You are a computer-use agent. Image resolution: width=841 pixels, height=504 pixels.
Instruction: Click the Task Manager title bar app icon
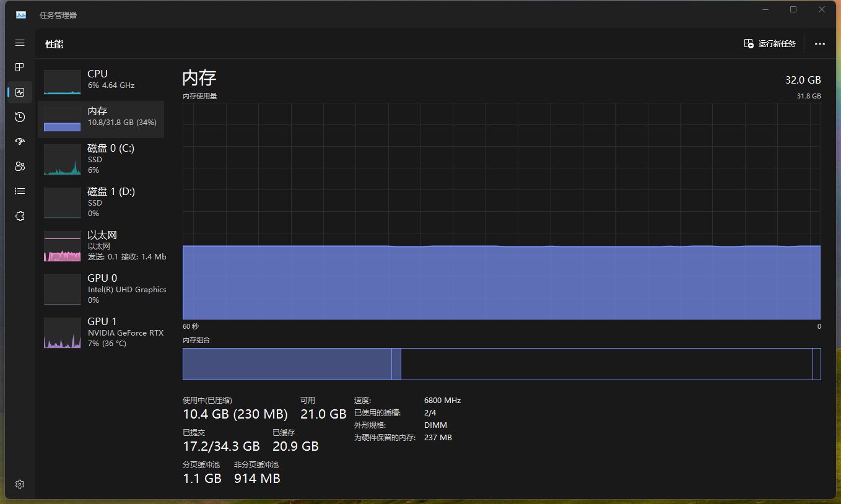(x=21, y=15)
